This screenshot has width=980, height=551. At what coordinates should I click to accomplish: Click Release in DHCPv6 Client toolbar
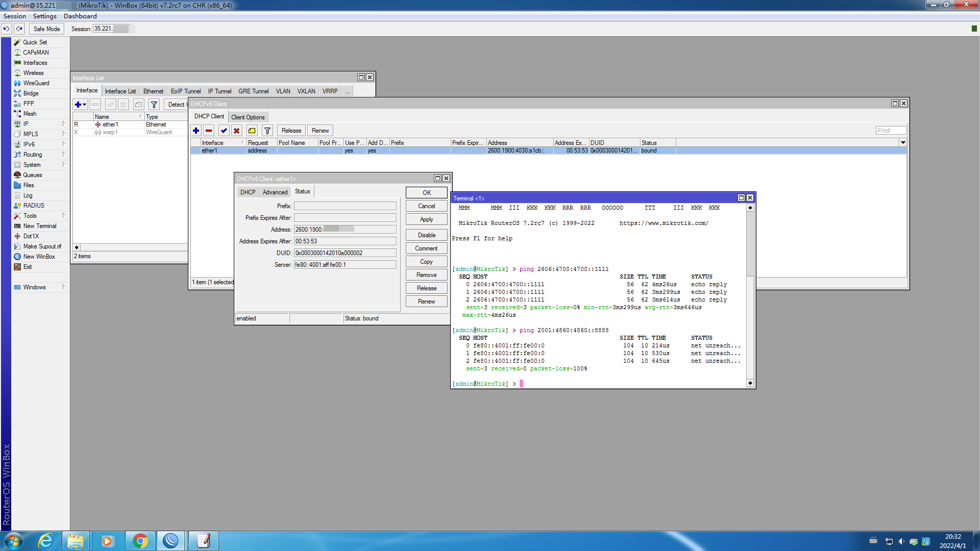[x=291, y=131]
